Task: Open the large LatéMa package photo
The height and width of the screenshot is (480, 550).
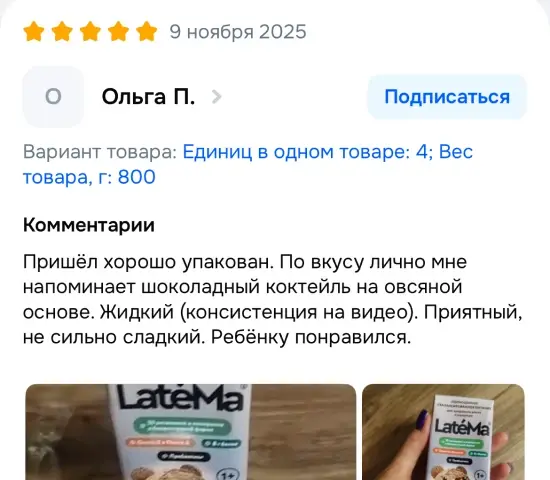Action: pyautogui.click(x=191, y=432)
